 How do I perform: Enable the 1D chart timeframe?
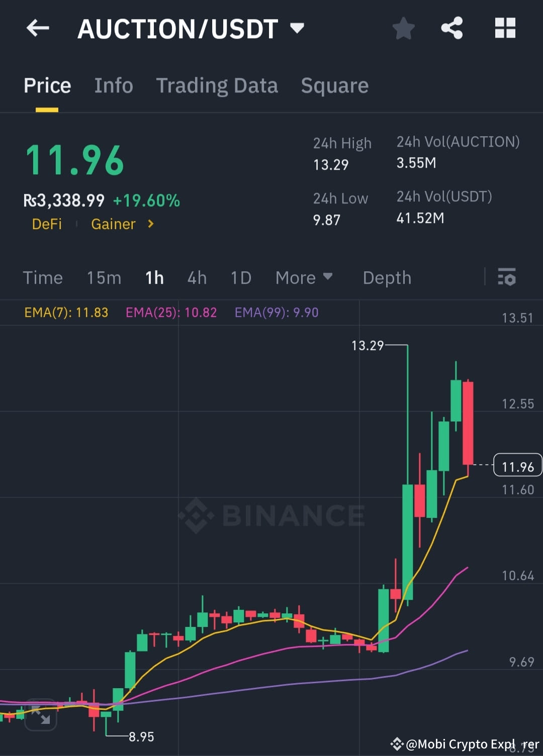(240, 278)
